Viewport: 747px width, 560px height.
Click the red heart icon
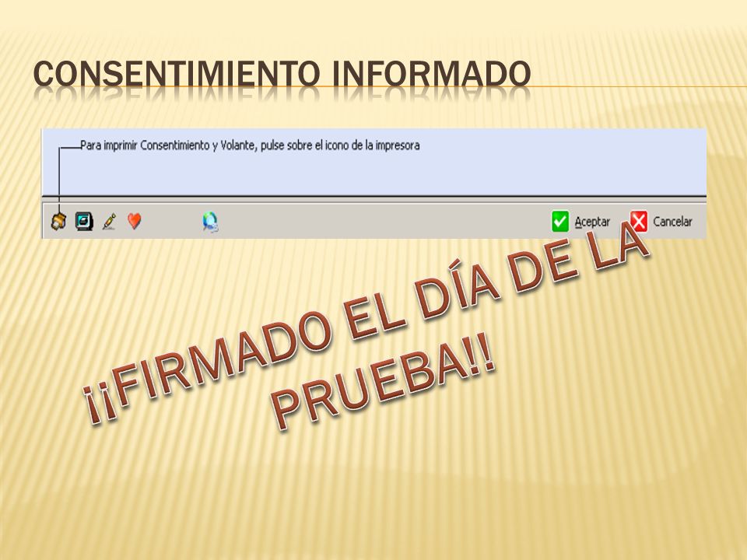(x=135, y=221)
